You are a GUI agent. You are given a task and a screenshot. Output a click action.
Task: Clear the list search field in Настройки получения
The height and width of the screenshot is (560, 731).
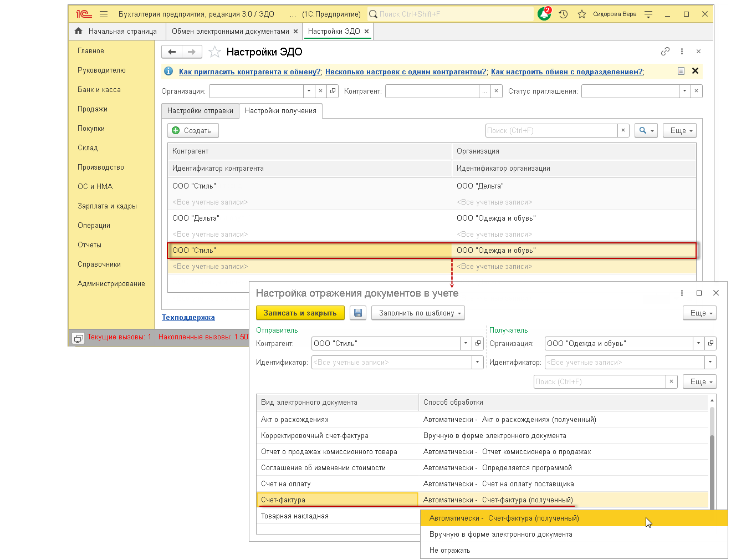[x=623, y=130]
